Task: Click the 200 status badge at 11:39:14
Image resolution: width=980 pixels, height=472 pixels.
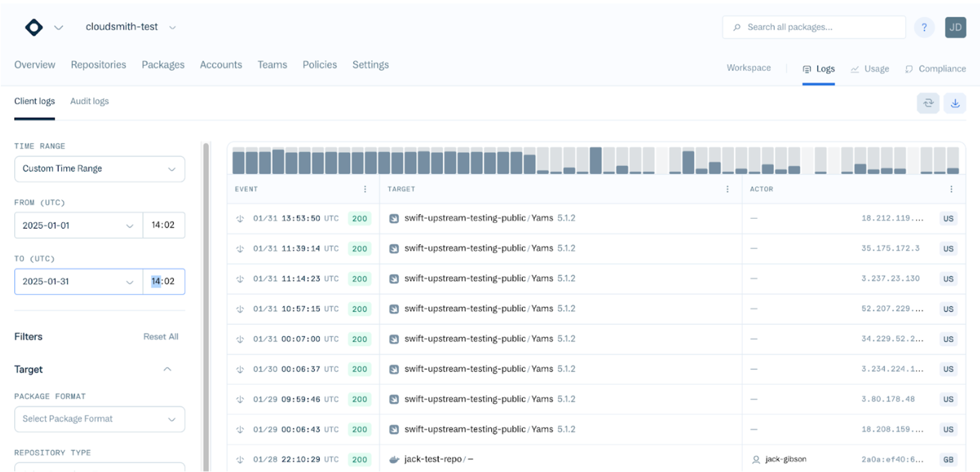Action: pos(359,249)
